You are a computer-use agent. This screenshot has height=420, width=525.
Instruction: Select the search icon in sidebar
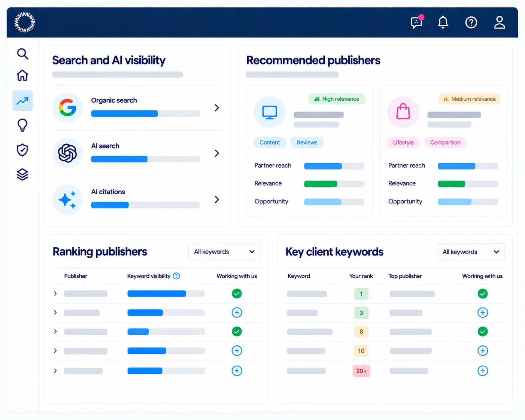coord(22,54)
